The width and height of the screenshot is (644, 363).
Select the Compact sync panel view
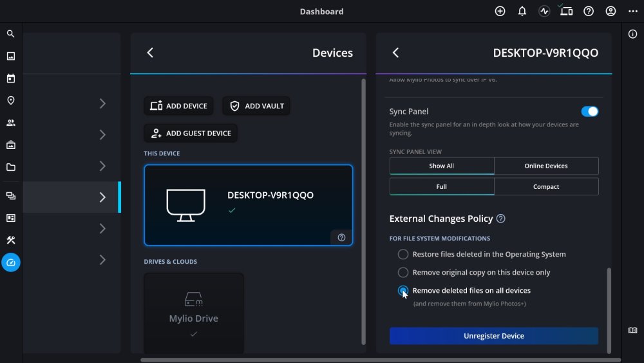tap(546, 186)
